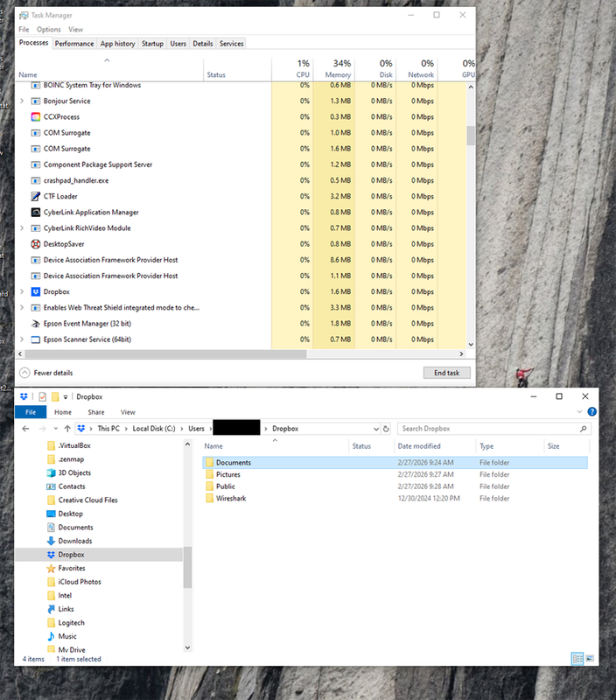Open Explorer File tab

pyautogui.click(x=31, y=412)
